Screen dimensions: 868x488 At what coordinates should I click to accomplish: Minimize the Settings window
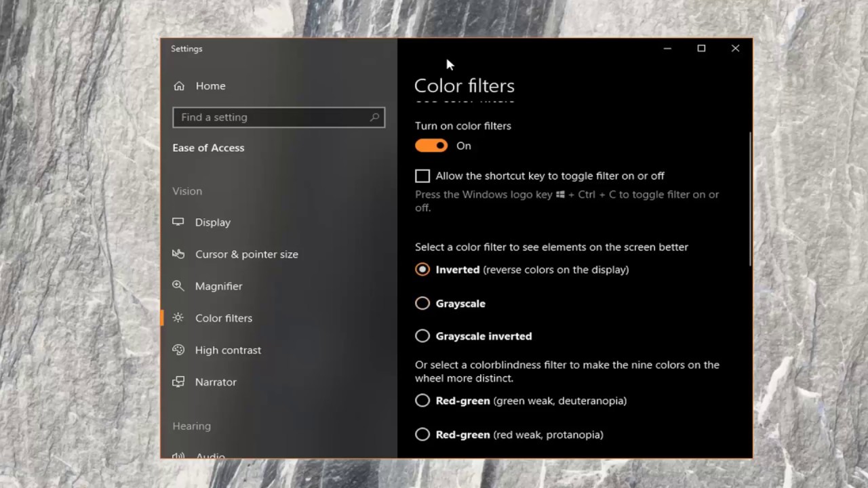[667, 48]
